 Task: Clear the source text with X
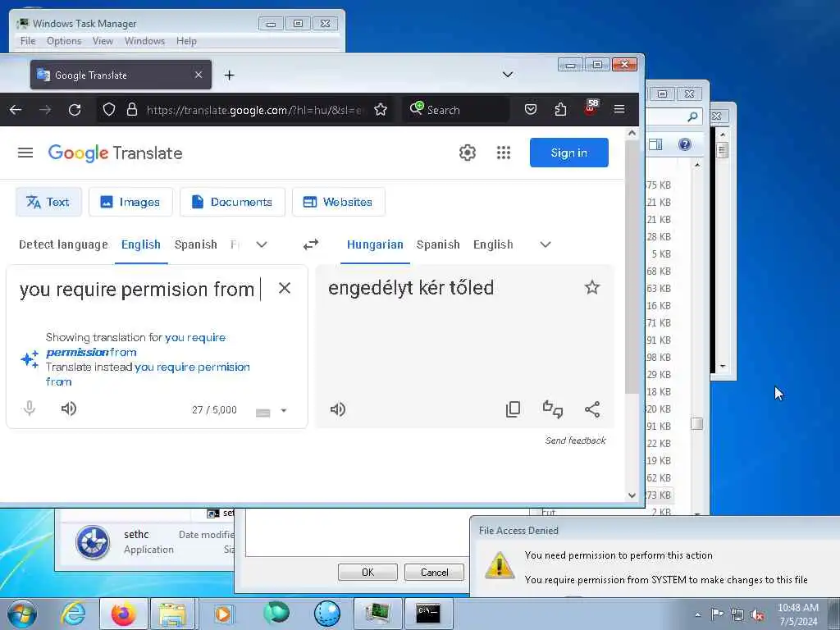click(285, 288)
